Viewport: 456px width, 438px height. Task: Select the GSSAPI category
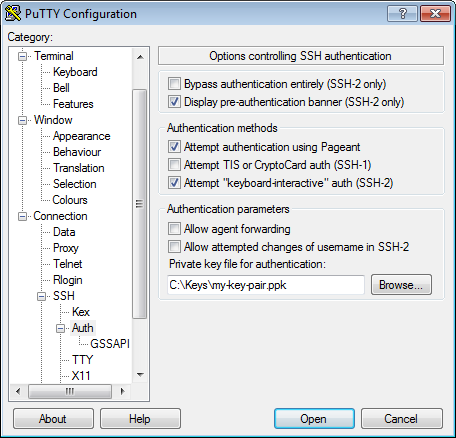(x=110, y=344)
